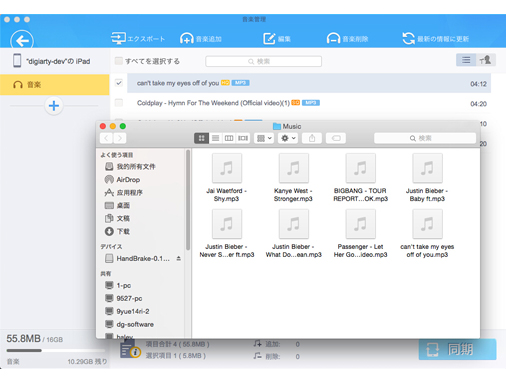Switch Finder to icon view
Image resolution: width=506 pixels, height=377 pixels.
click(201, 138)
